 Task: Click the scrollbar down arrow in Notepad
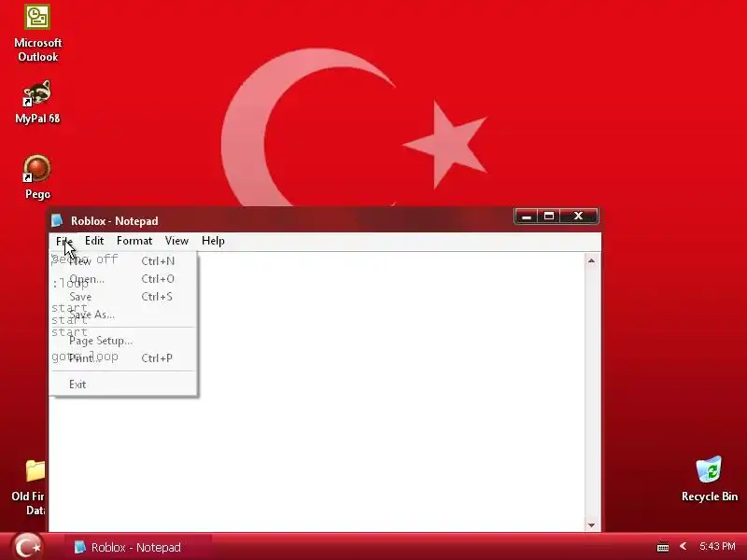click(591, 525)
